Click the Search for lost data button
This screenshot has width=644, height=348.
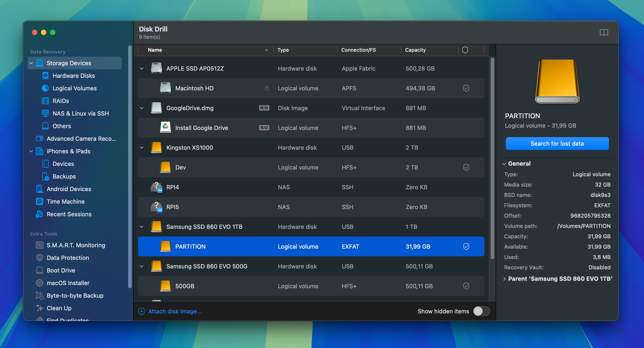(x=557, y=143)
